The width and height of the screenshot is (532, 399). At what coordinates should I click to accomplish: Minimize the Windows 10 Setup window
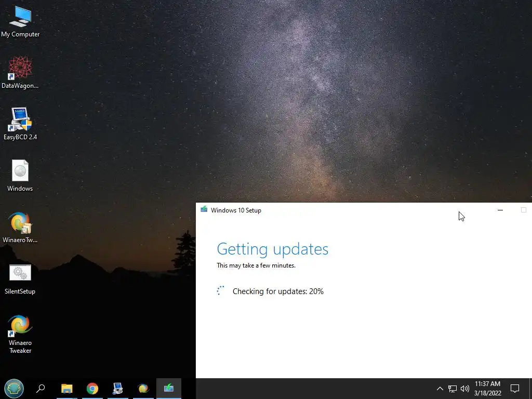(x=500, y=210)
